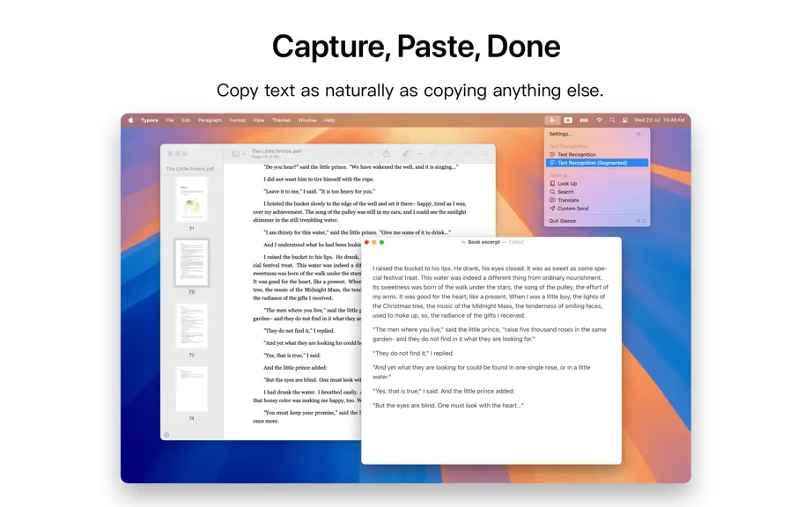Open the Format menu
The image size is (812, 507).
[238, 120]
